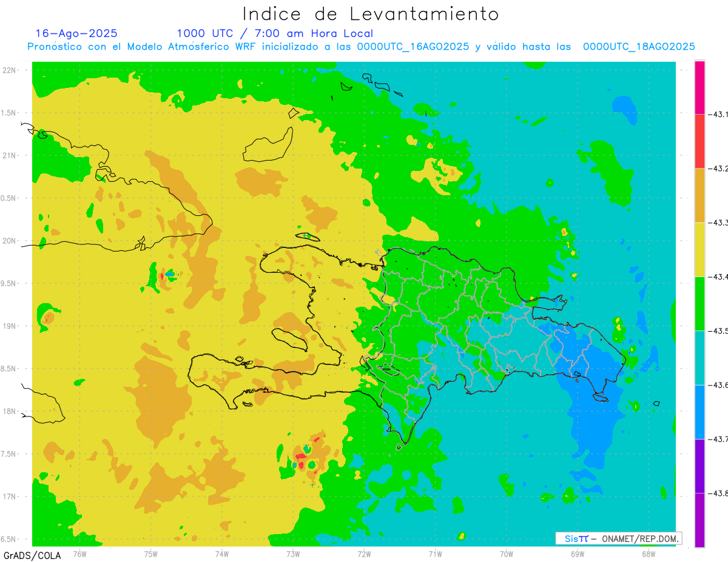The width and height of the screenshot is (728, 562).
Task: Click the '0.5N' latitude label
Action: [8, 198]
